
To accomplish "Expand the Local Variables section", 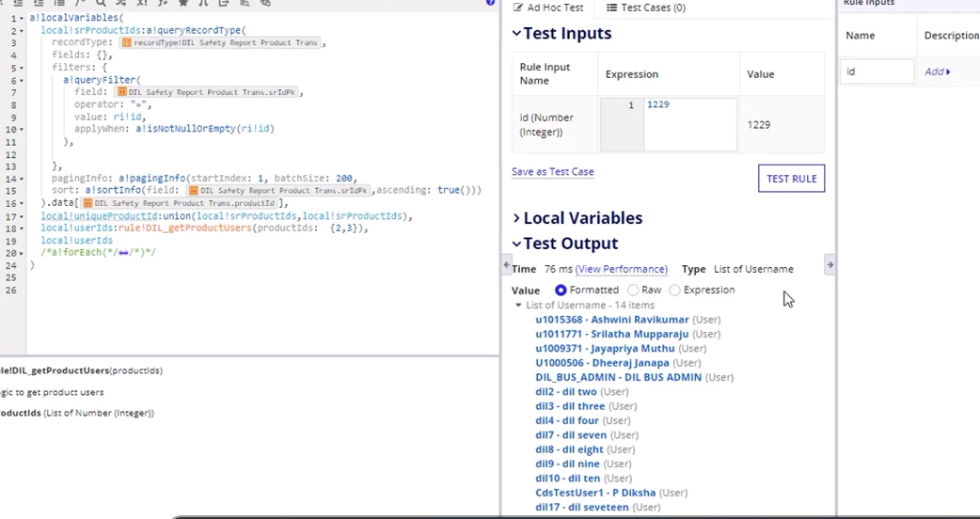I will pyautogui.click(x=516, y=218).
